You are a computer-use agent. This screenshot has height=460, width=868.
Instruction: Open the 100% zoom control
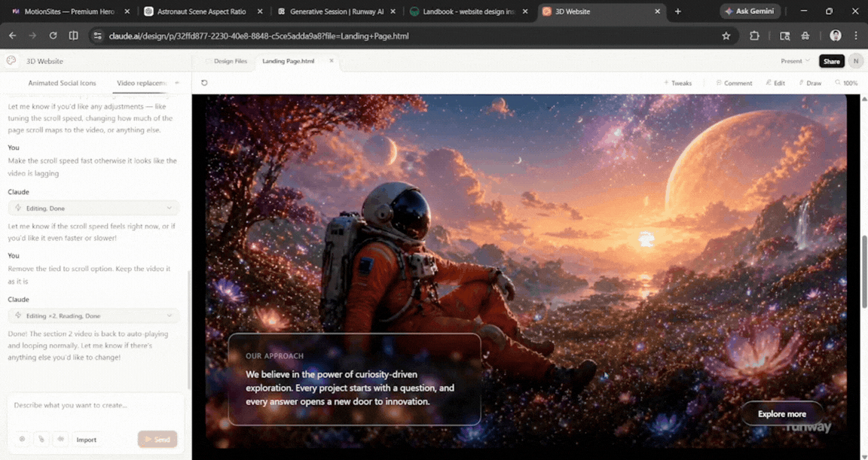pyautogui.click(x=846, y=83)
